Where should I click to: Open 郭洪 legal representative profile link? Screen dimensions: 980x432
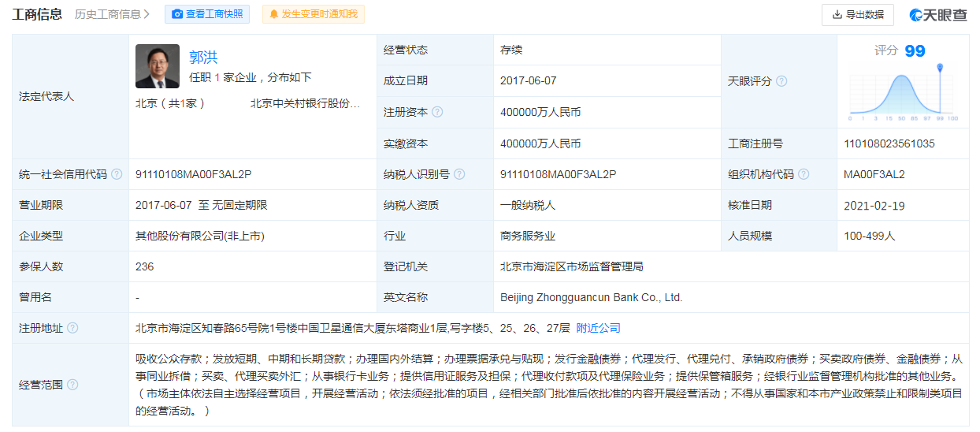click(x=203, y=57)
